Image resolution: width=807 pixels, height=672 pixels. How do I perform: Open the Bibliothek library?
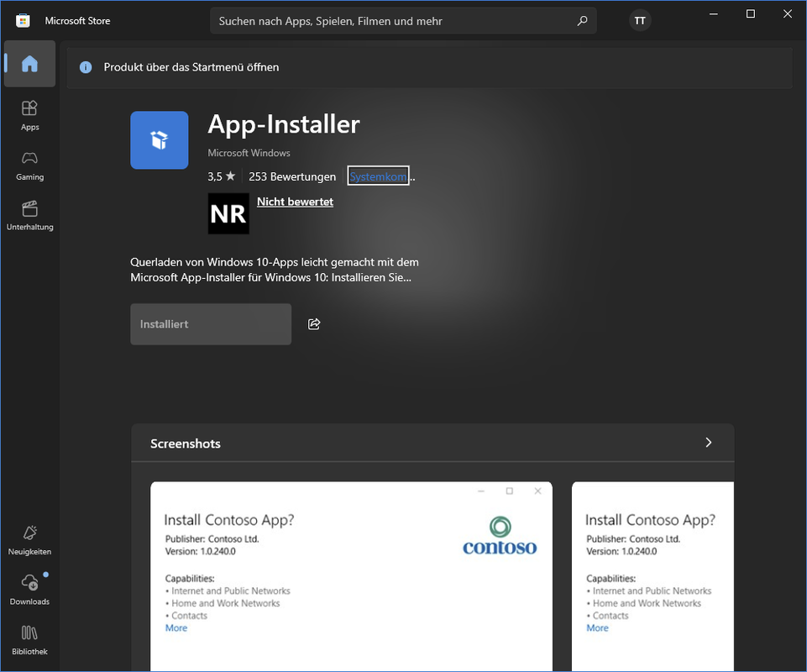(29, 640)
